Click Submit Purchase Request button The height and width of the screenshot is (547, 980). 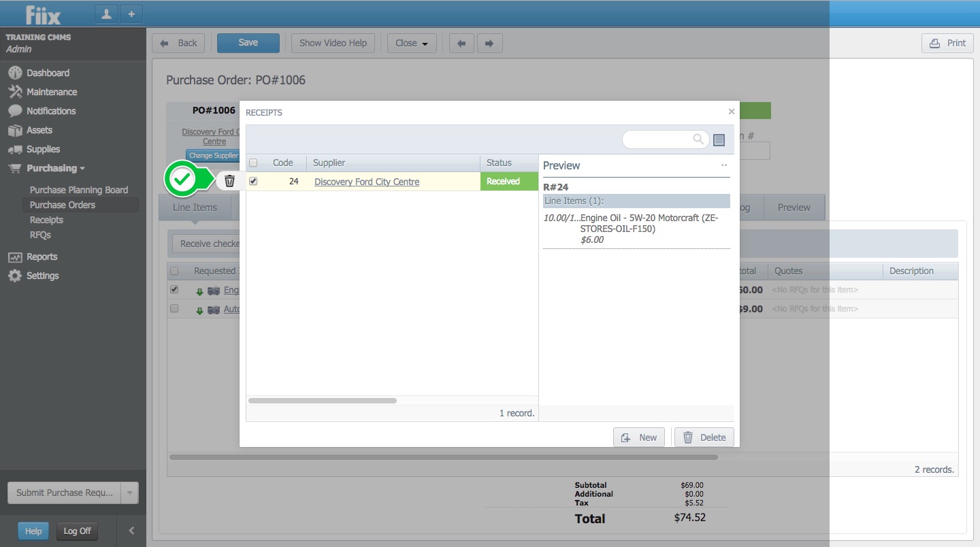(x=65, y=493)
